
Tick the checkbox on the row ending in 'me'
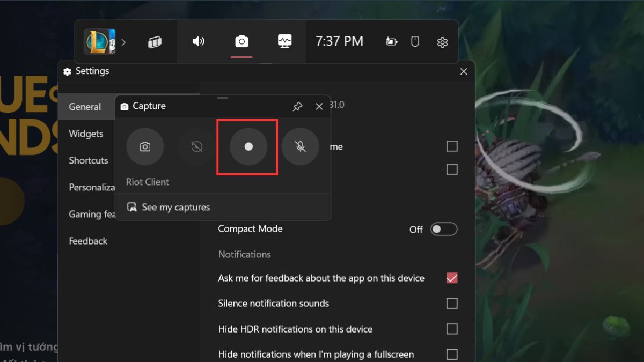452,146
